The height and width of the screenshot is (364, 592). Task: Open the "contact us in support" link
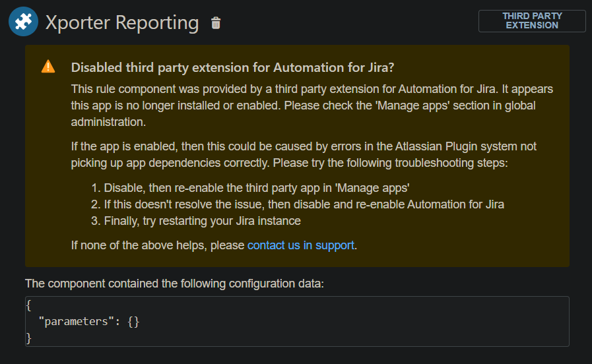coord(300,245)
